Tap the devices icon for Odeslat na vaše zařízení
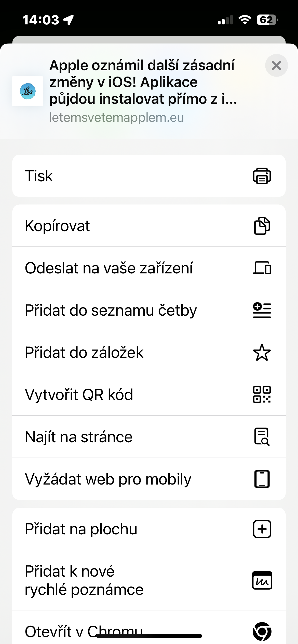The height and width of the screenshot is (644, 298). (x=262, y=268)
